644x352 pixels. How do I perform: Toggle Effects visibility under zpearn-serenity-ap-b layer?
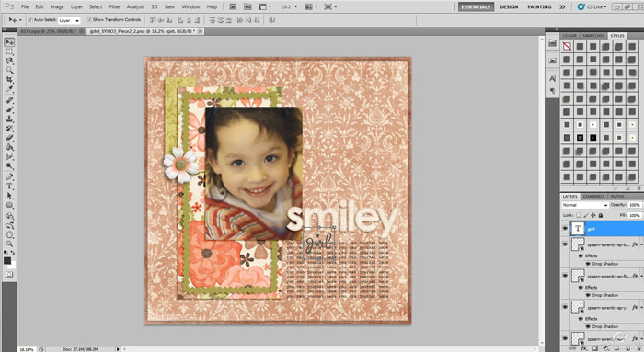[581, 255]
